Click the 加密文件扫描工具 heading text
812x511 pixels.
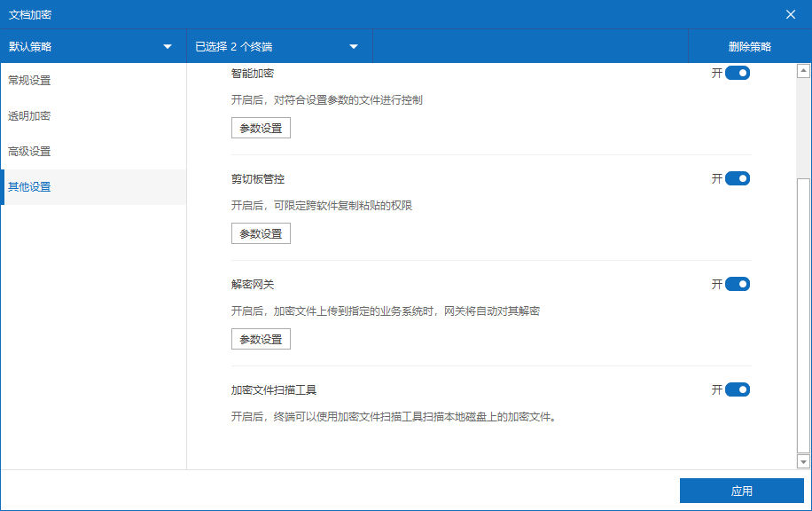tap(274, 390)
